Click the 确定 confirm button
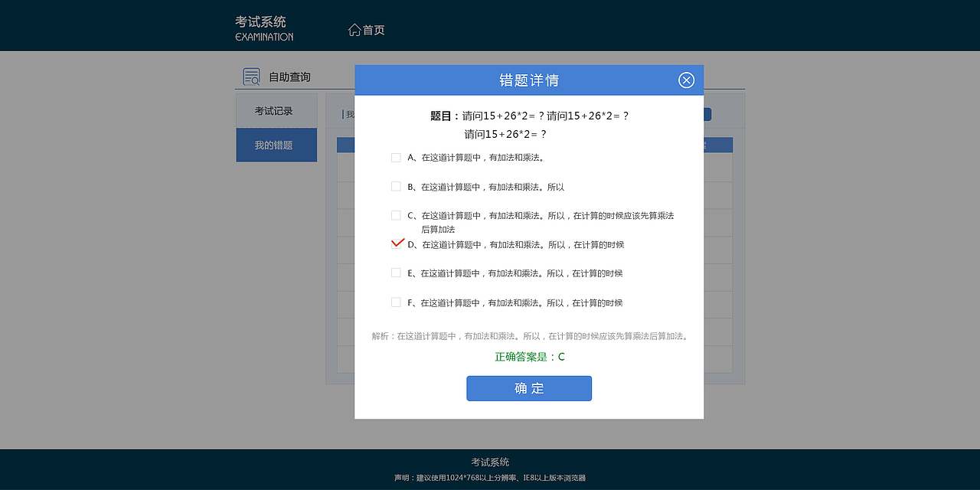 coord(528,388)
